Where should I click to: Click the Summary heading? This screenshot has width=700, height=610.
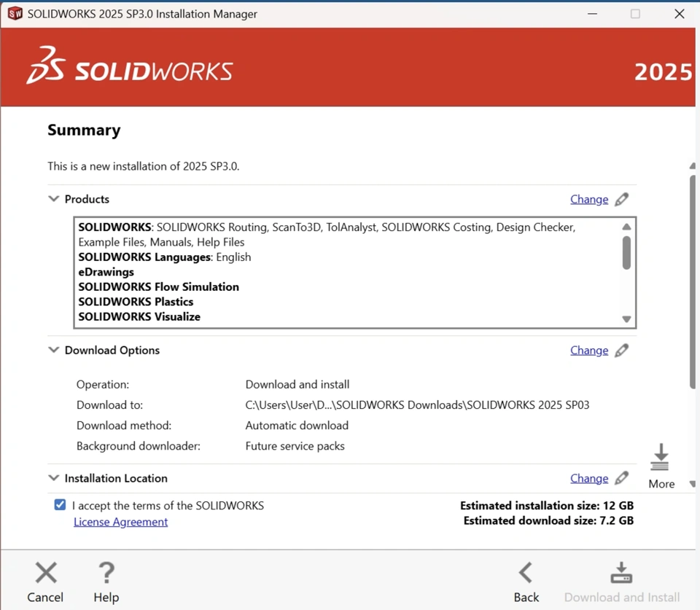coord(84,130)
